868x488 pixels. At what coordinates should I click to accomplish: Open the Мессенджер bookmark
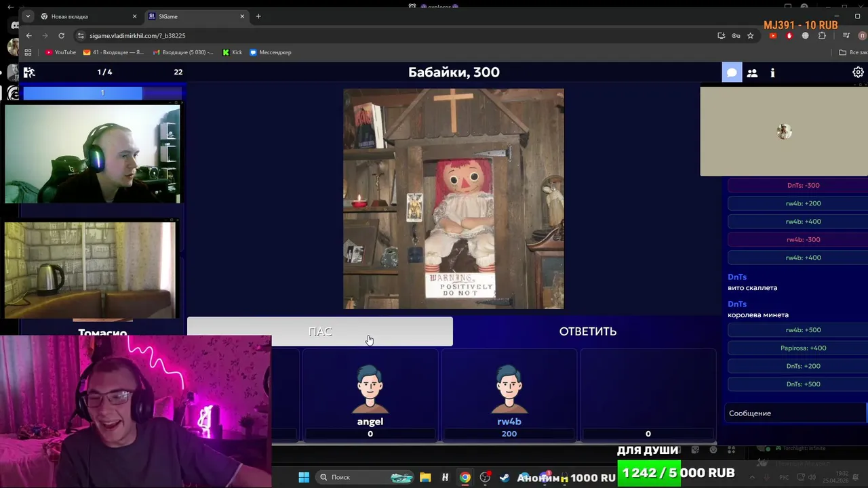click(x=271, y=52)
